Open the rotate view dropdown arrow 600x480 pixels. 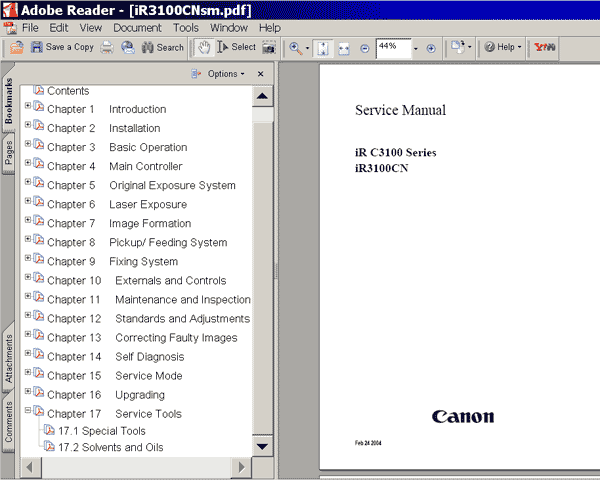(470, 47)
